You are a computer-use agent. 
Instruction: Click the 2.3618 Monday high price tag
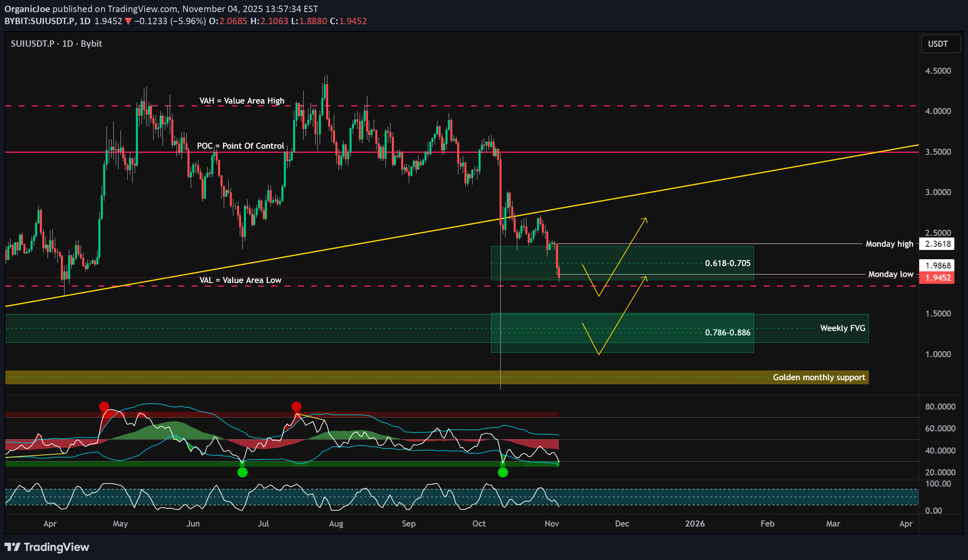point(937,244)
